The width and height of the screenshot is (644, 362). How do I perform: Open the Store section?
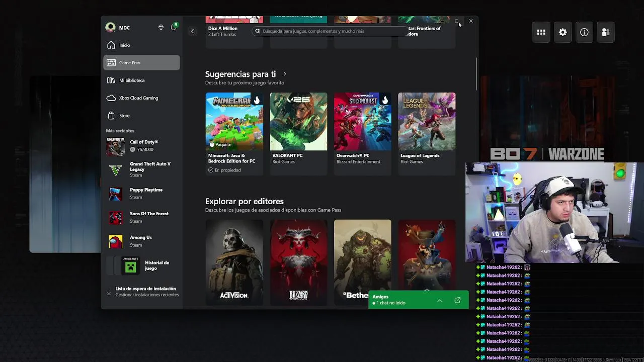click(141, 116)
